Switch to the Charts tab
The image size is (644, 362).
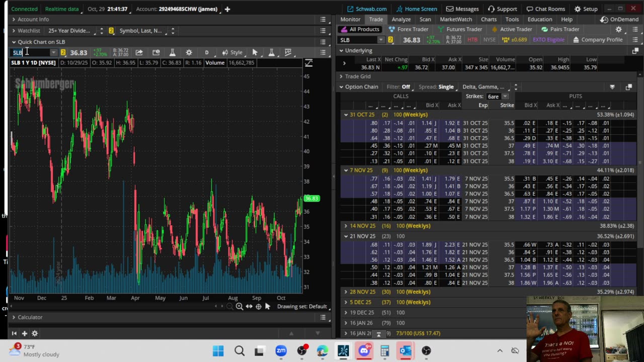[x=488, y=20]
